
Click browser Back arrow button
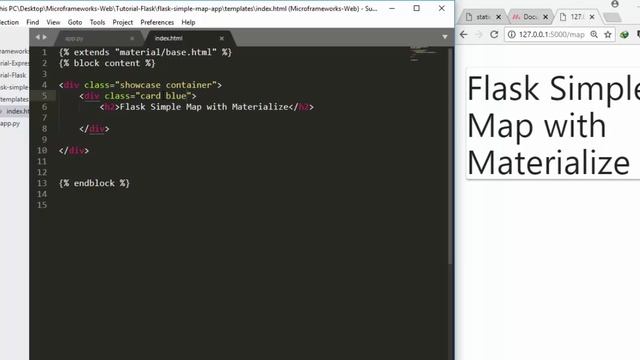(x=464, y=35)
